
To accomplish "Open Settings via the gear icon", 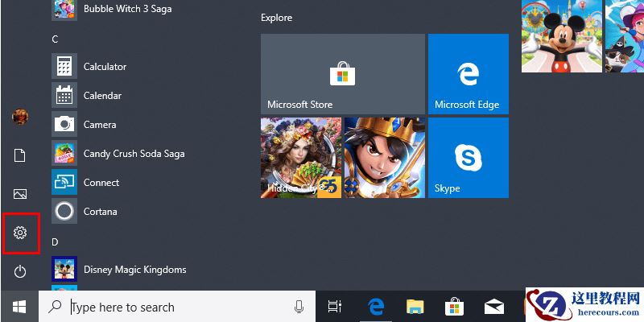I will (x=19, y=233).
